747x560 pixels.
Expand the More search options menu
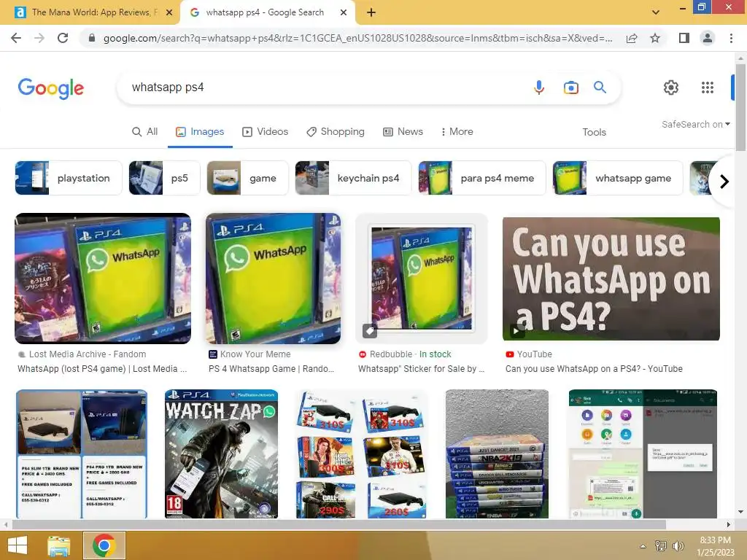pyautogui.click(x=457, y=132)
